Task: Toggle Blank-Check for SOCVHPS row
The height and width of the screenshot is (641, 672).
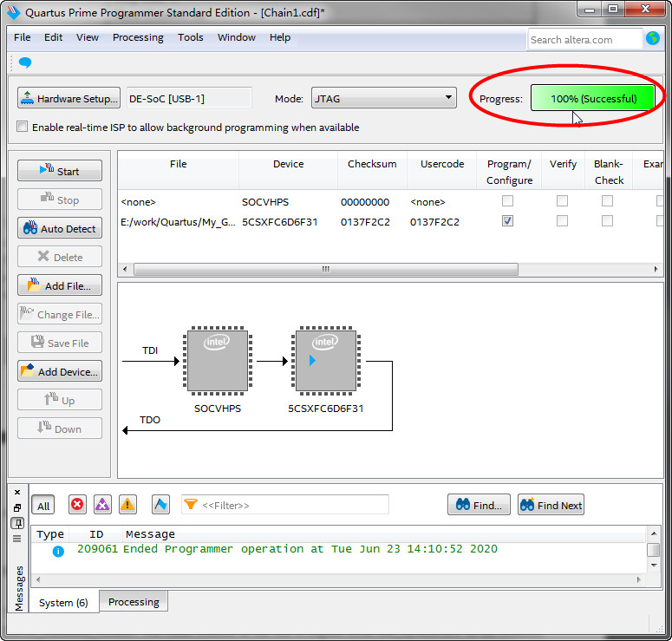Action: [x=607, y=200]
